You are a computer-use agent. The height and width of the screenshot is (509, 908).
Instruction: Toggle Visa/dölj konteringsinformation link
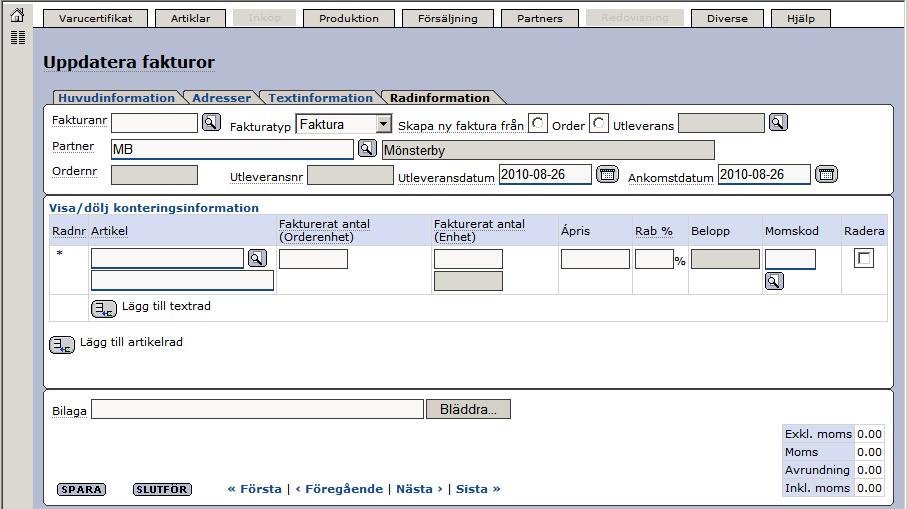154,208
